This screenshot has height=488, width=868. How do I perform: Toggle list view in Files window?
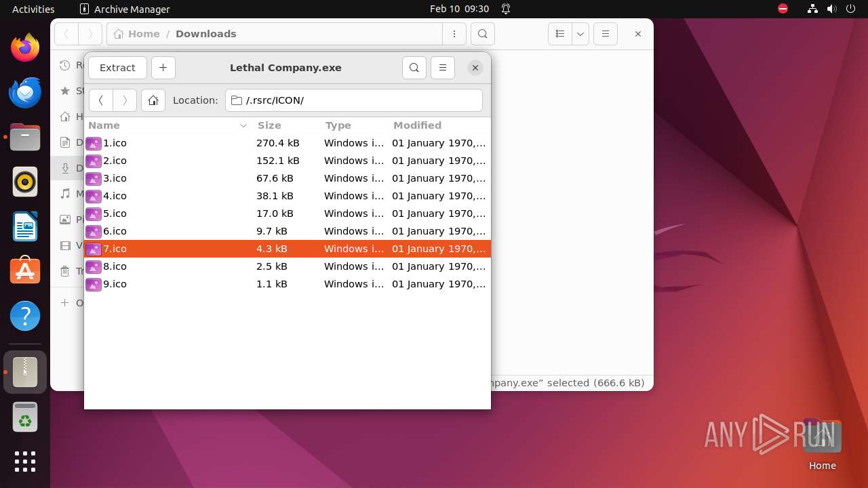[x=560, y=34]
